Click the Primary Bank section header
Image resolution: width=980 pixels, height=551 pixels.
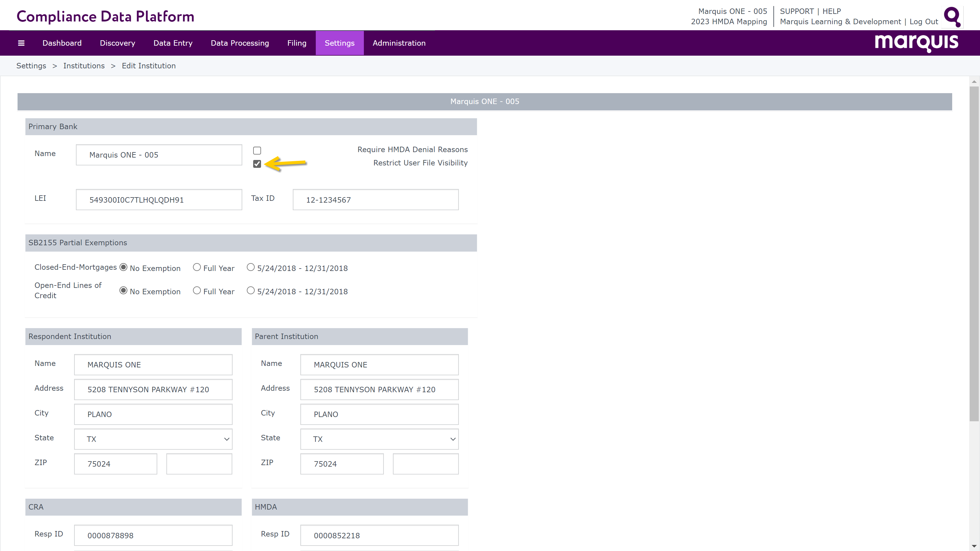251,127
